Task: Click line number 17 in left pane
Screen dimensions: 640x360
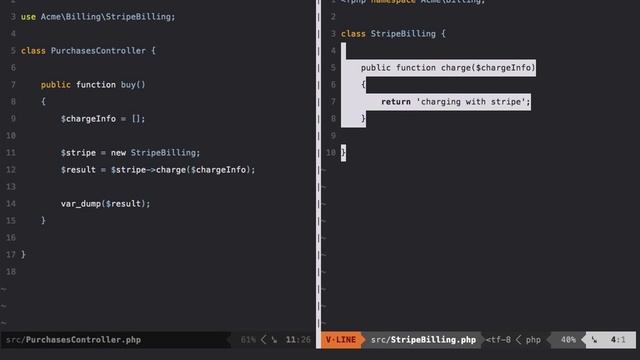Action: pyautogui.click(x=11, y=255)
